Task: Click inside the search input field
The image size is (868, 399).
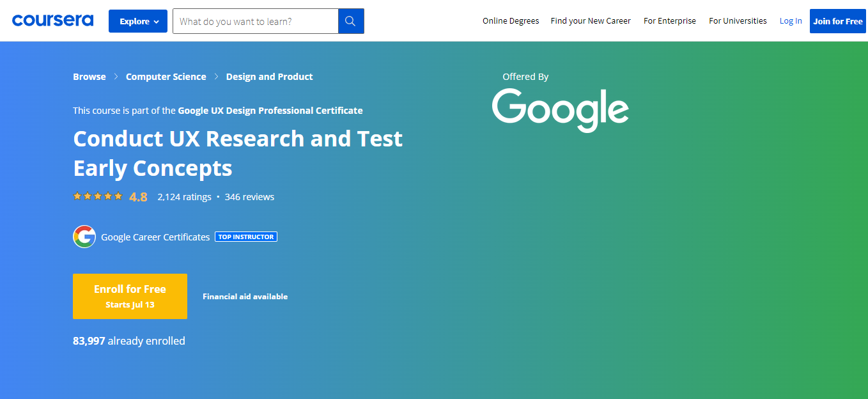Action: click(255, 20)
